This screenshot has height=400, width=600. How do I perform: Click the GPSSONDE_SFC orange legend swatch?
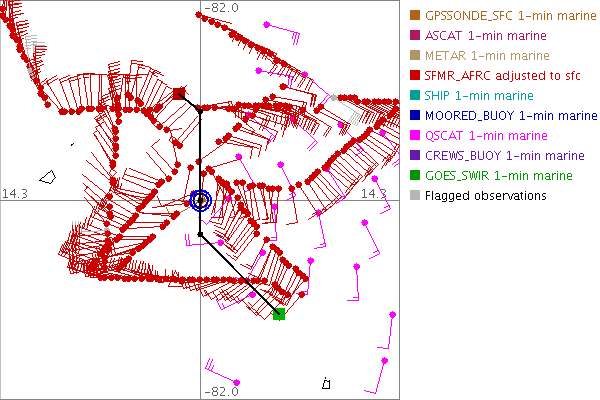tap(414, 15)
